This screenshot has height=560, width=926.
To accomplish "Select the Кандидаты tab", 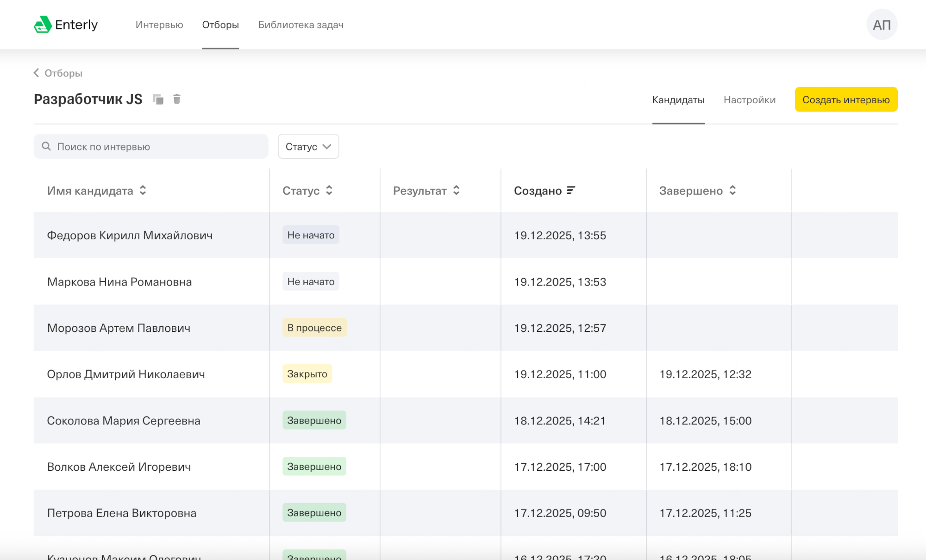I will point(678,100).
